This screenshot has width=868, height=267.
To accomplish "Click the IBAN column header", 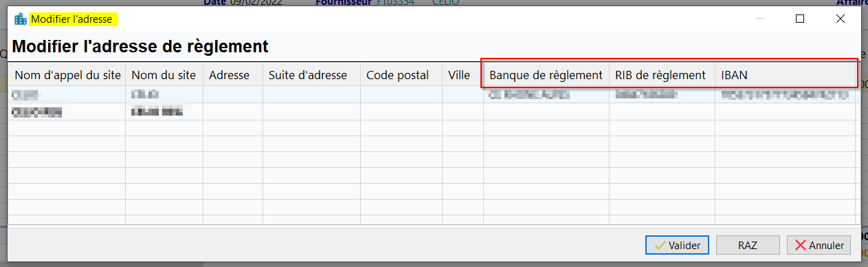I will pyautogui.click(x=786, y=75).
